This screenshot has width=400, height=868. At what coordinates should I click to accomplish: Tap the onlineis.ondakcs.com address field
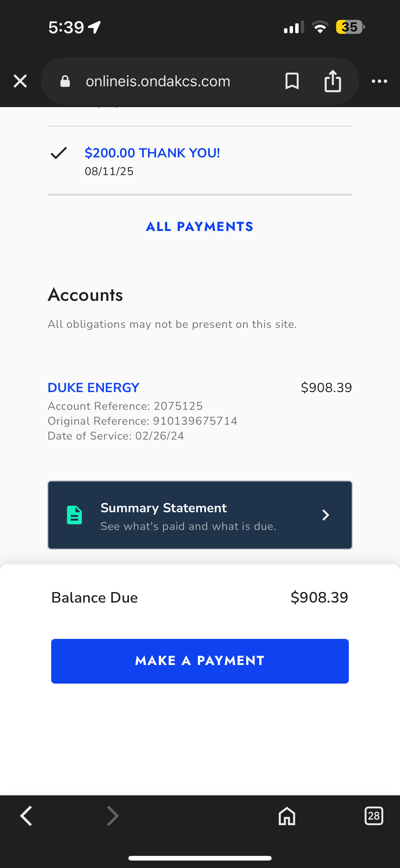[x=158, y=81]
